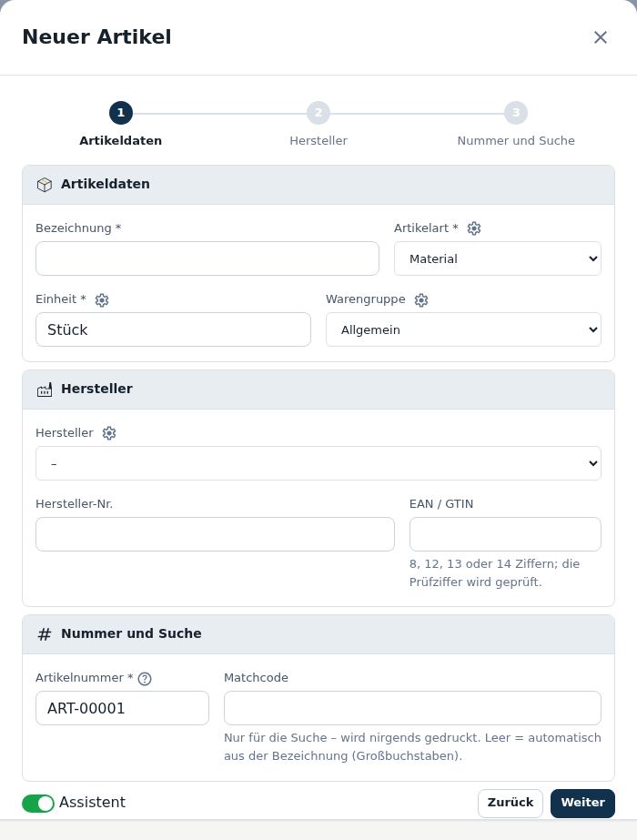Click the hash icon beside Nummer und Suche

pyautogui.click(x=45, y=634)
